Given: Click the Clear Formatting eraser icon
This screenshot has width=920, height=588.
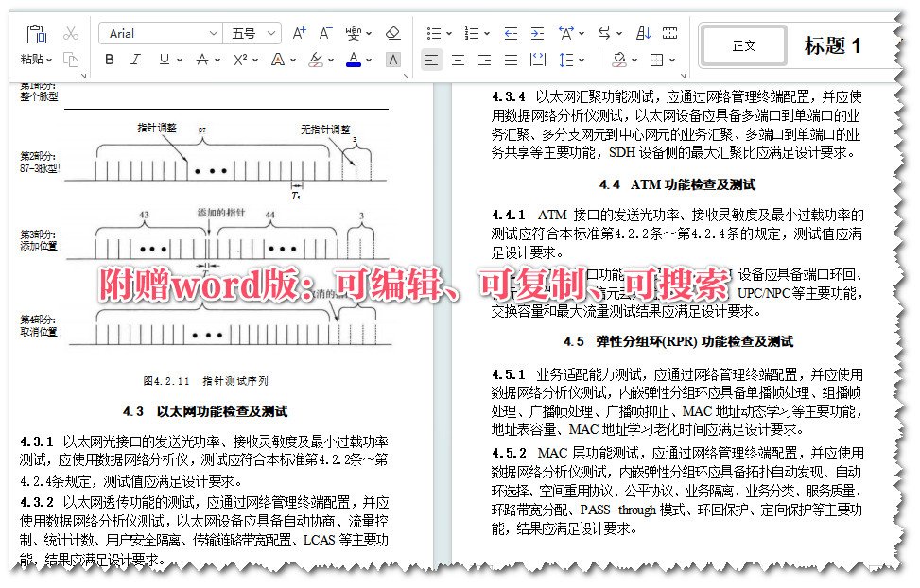Looking at the screenshot, I should tap(392, 34).
